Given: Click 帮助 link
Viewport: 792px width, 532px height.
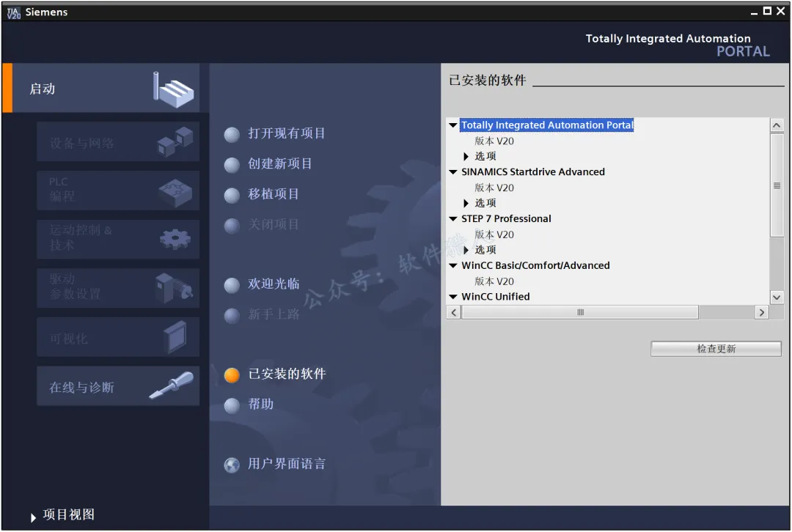Looking at the screenshot, I should (260, 404).
